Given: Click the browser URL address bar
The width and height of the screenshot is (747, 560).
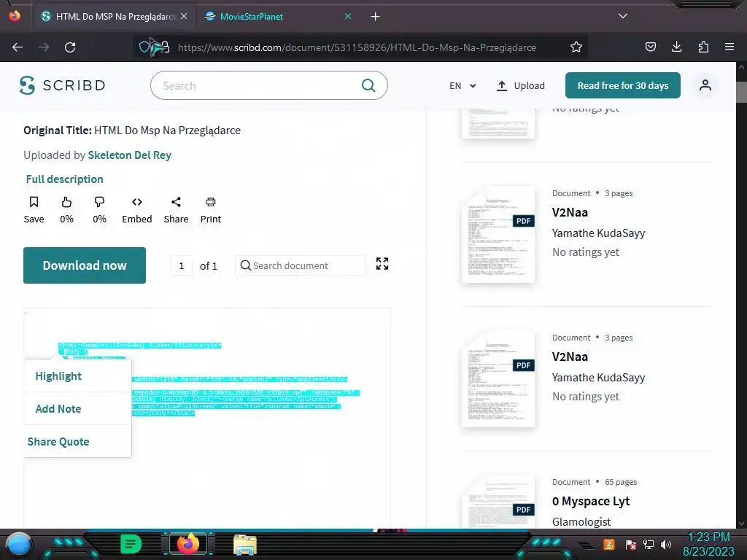Looking at the screenshot, I should 356,47.
